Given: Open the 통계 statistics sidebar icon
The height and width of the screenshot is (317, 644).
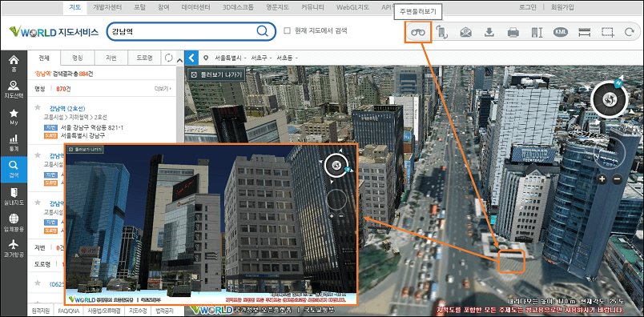Looking at the screenshot, I should tap(14, 143).
